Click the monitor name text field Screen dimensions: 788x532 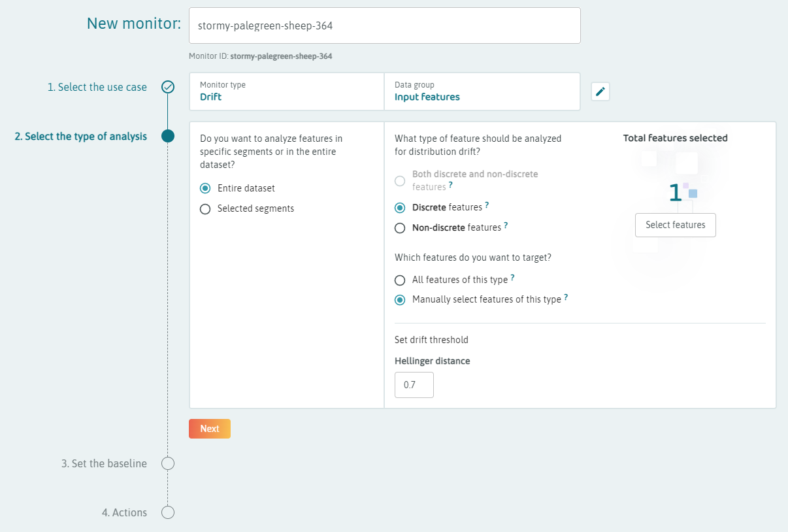(384, 25)
